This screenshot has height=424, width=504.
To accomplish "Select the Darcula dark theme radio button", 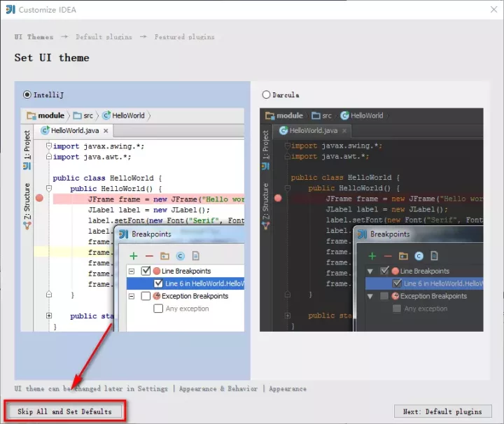I will click(x=266, y=94).
